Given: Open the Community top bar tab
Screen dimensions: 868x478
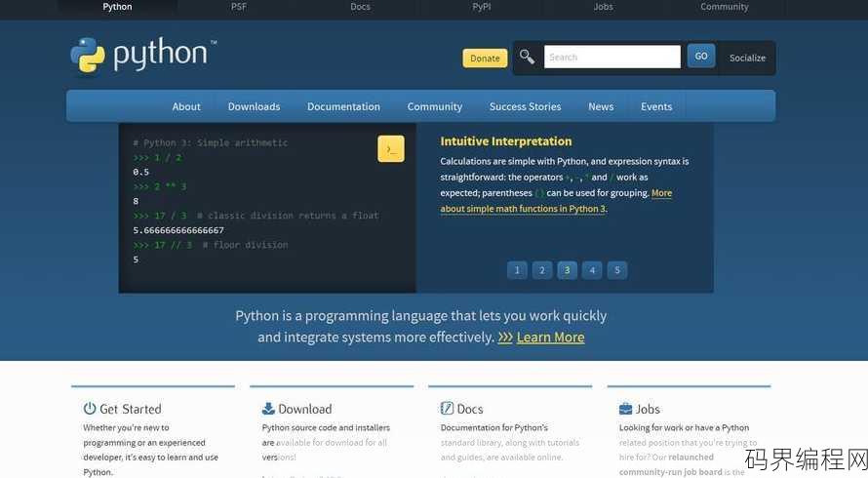Looking at the screenshot, I should pyautogui.click(x=724, y=7).
